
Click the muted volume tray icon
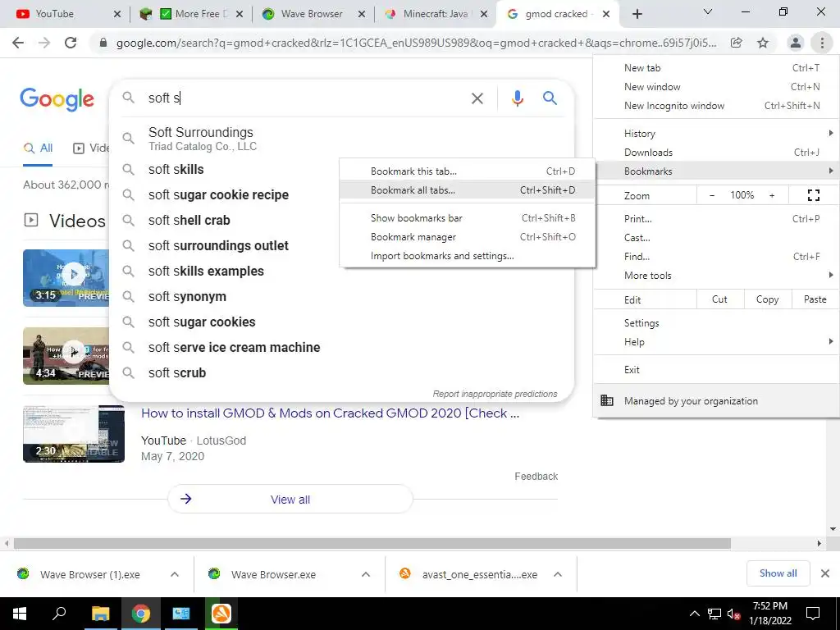click(733, 614)
